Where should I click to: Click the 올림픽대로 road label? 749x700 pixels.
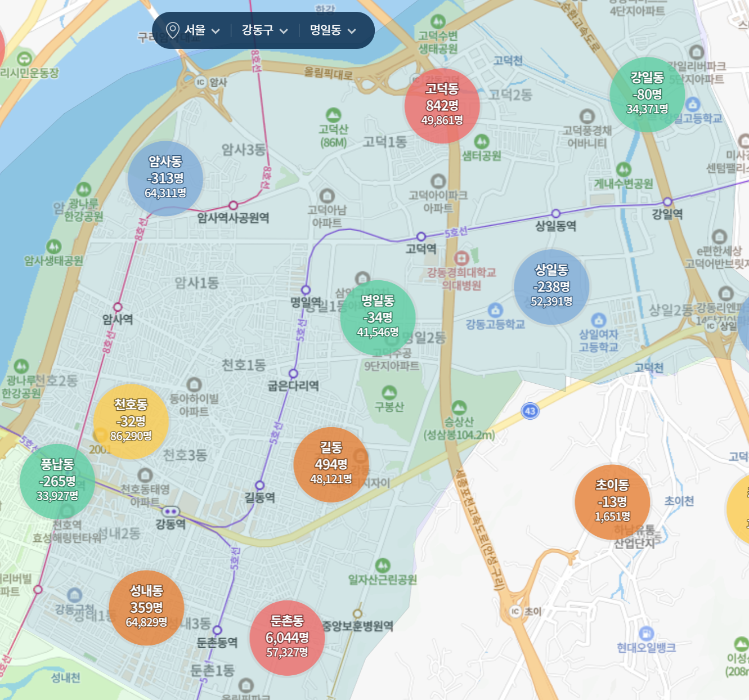328,73
